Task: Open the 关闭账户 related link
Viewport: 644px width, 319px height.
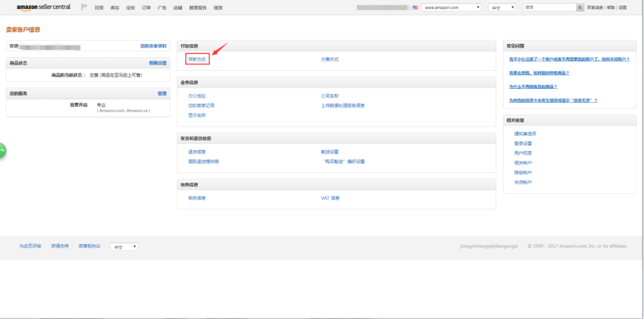Action: 523,183
